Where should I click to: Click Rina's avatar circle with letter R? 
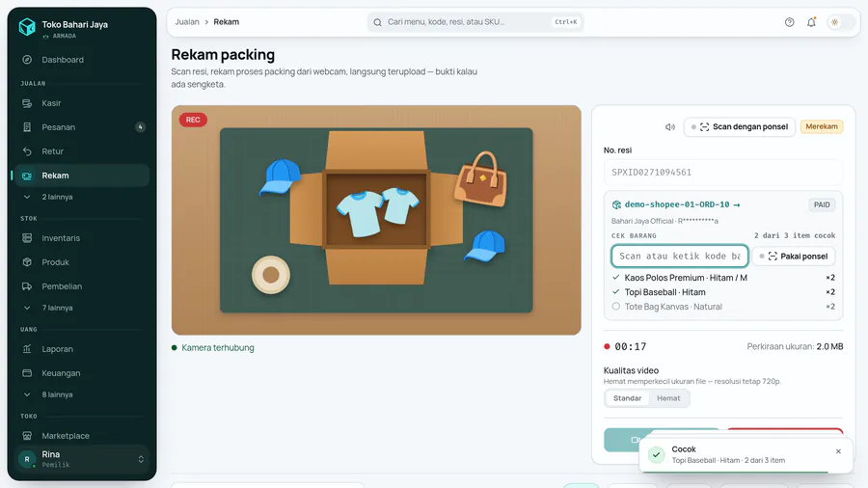pos(27,459)
